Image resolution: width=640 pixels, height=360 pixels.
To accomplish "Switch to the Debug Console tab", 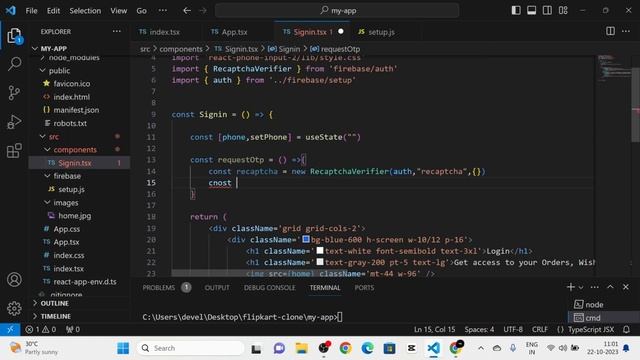I will (x=269, y=288).
